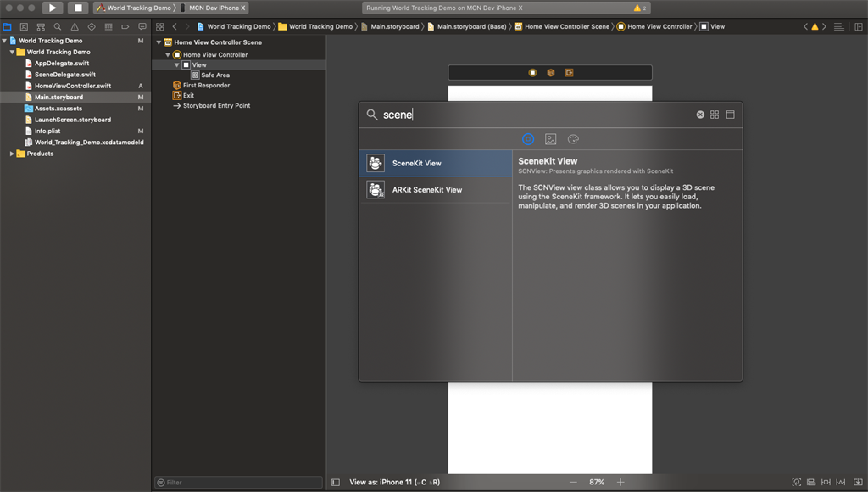Open the related items grid icon in jump bar
Image resolution: width=868 pixels, height=492 pixels.
pyautogui.click(x=160, y=26)
